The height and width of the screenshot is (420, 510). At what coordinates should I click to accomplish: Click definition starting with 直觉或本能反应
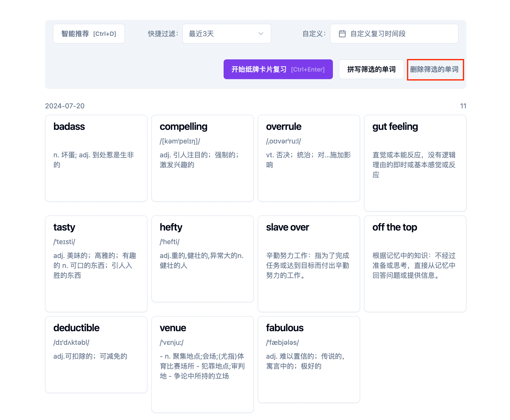tap(414, 165)
